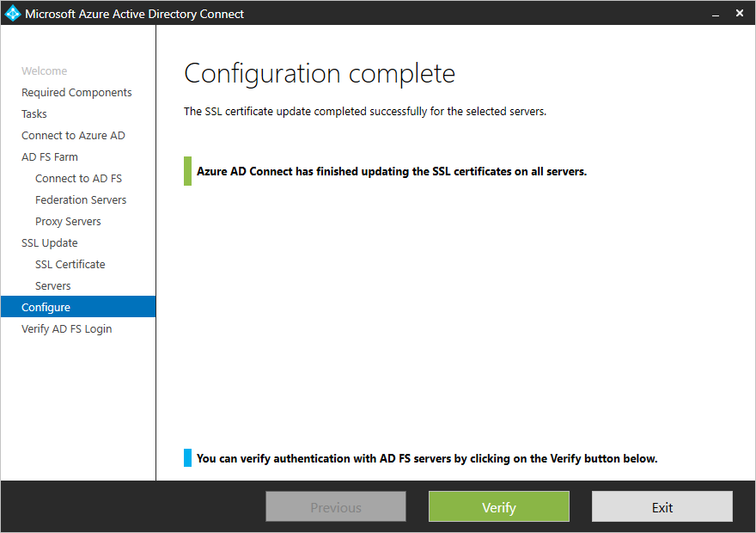Select Servers under SSL Update
Image resolution: width=756 pixels, height=533 pixels.
click(x=53, y=286)
